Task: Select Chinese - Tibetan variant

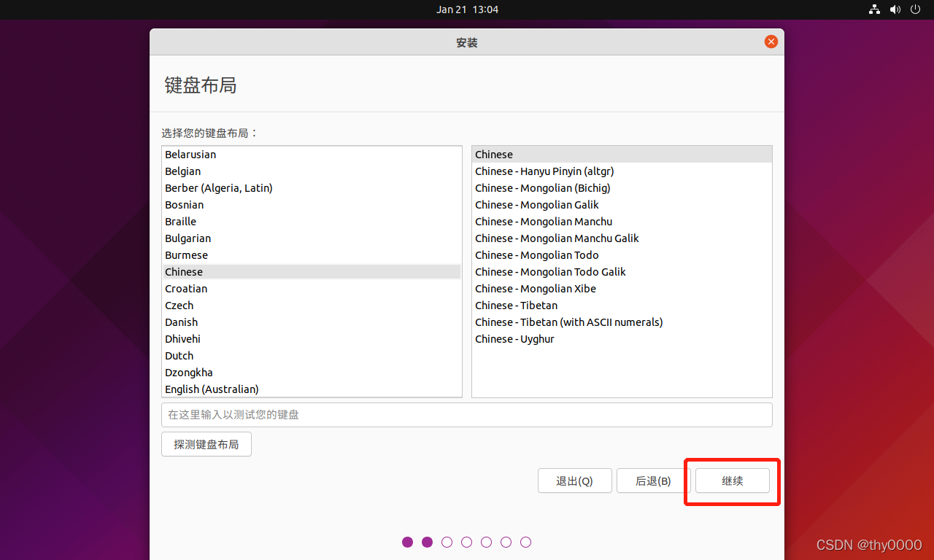Action: tap(622, 306)
